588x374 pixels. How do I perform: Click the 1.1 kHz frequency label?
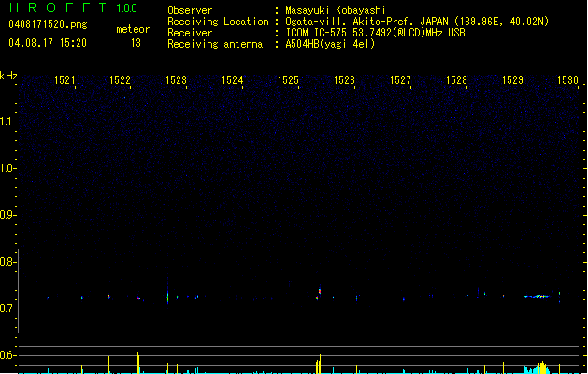click(7, 122)
